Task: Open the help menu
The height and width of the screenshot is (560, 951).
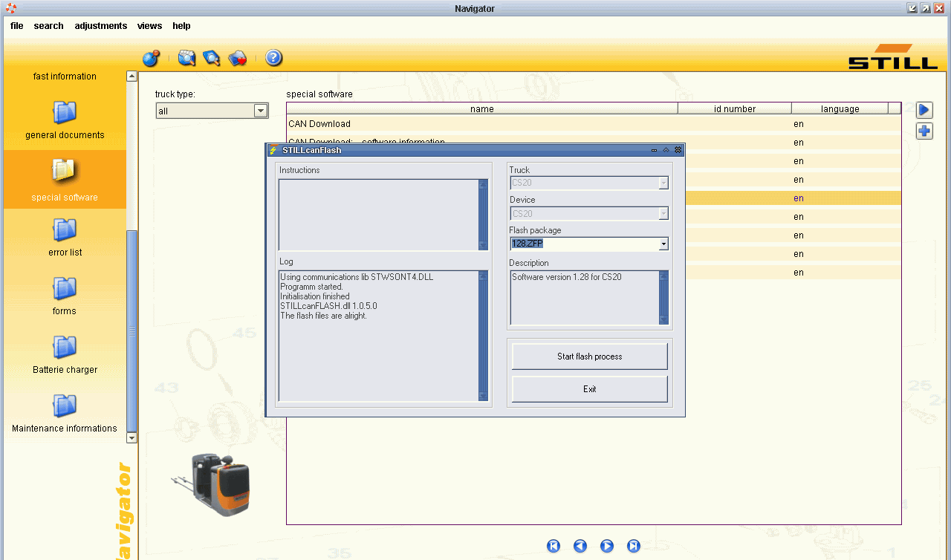Action: point(181,26)
